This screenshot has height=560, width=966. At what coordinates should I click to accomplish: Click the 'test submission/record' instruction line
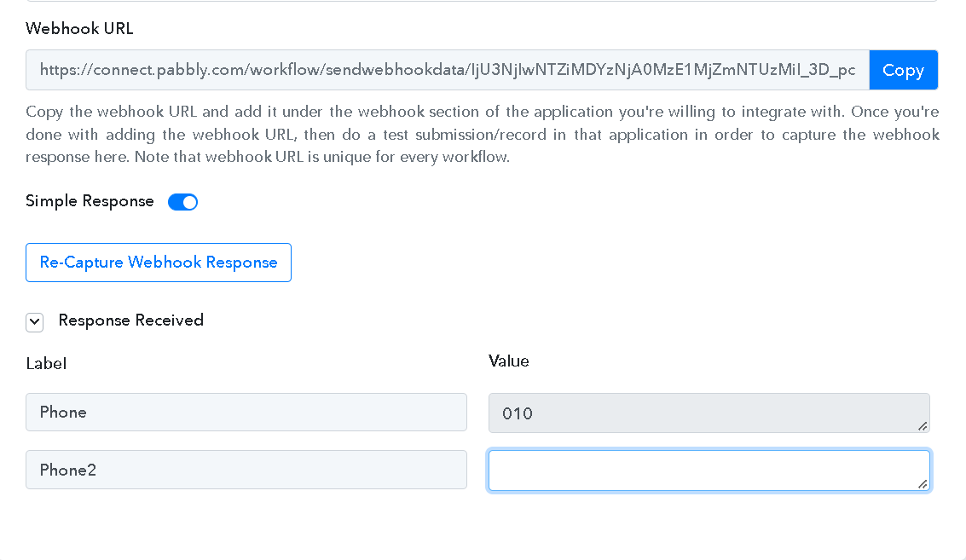(x=483, y=135)
